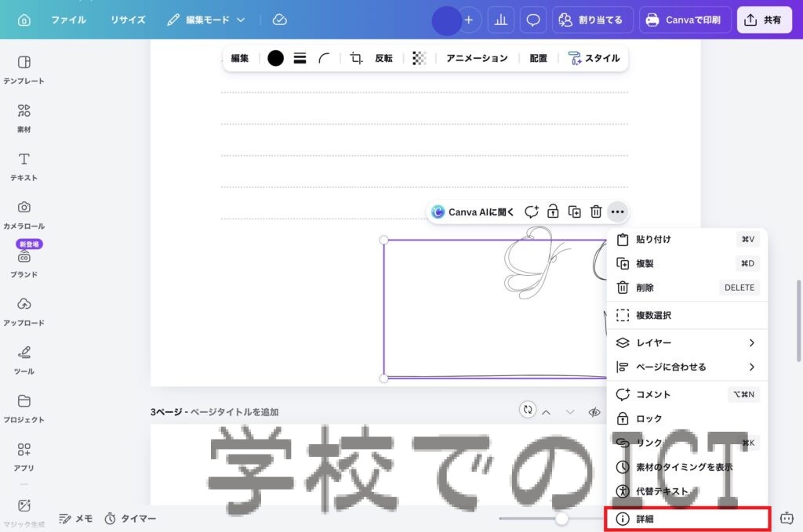Select the corner rounding icon
The width and height of the screenshot is (803, 532).
pos(324,58)
